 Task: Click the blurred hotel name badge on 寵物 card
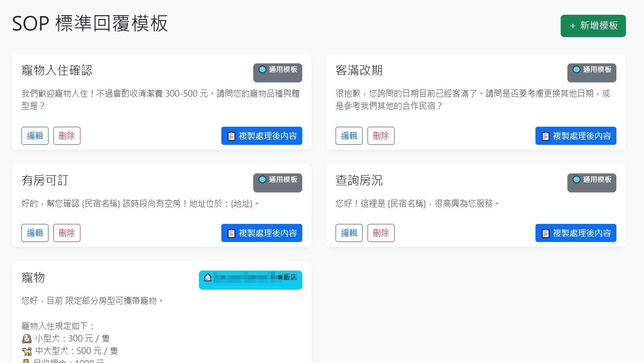(250, 280)
